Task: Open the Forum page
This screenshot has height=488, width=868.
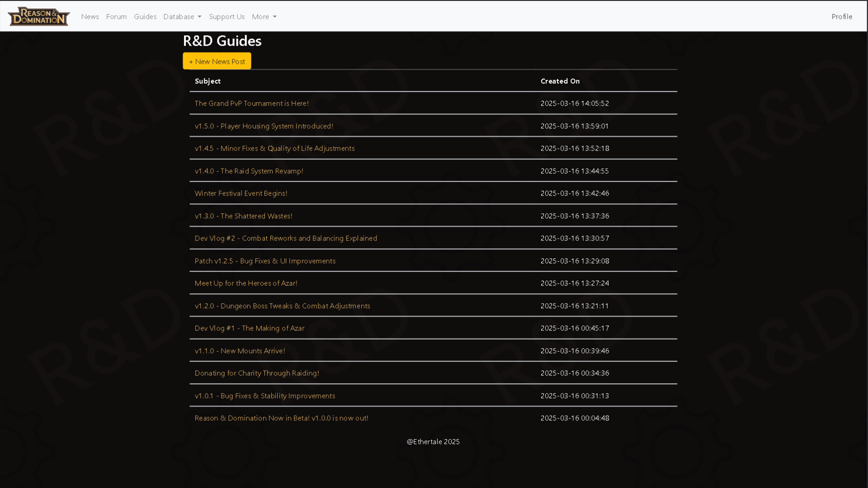Action: click(116, 17)
